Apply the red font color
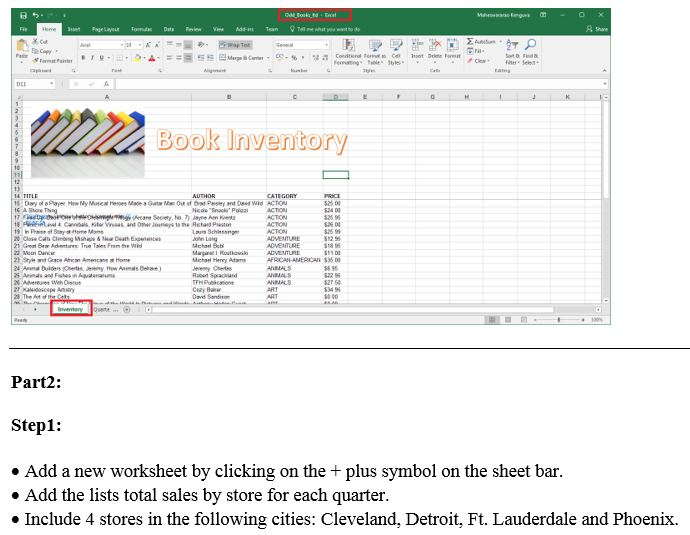The width and height of the screenshot is (690, 535). (x=152, y=58)
